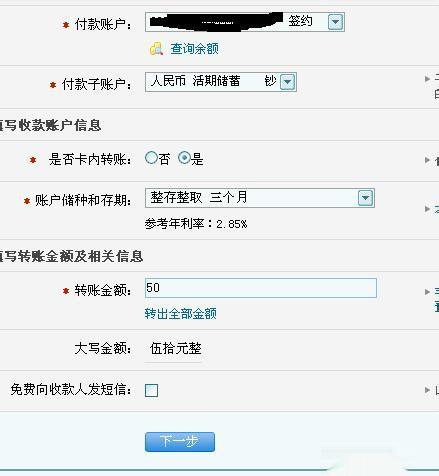
Task: Focus the 转账金额 input field
Action: point(261,288)
